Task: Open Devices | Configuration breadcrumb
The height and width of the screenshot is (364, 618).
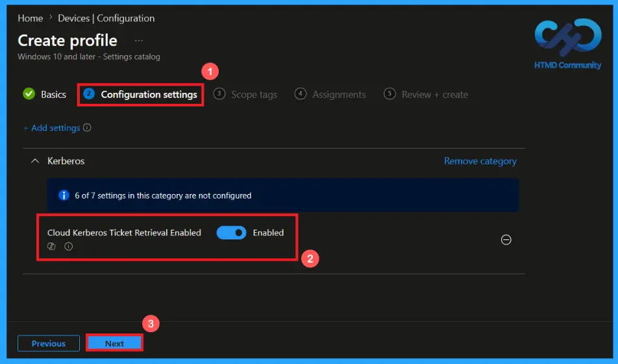Action: [x=106, y=18]
